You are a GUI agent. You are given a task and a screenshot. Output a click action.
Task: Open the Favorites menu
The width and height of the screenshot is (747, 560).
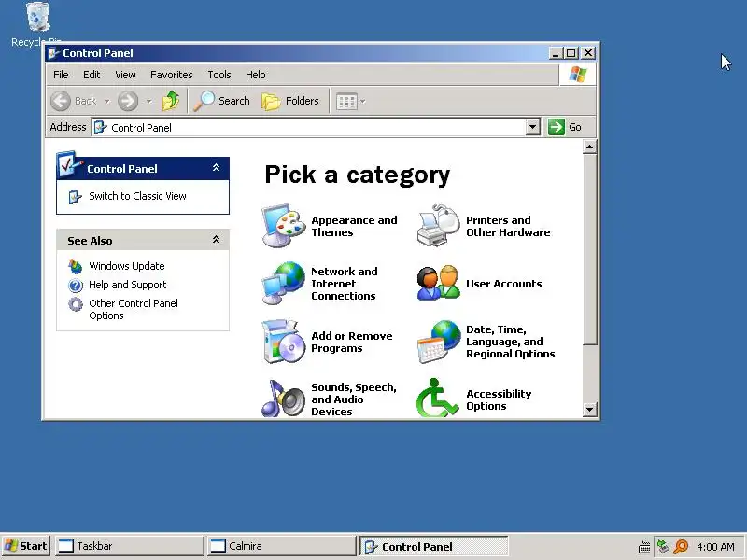pos(172,75)
